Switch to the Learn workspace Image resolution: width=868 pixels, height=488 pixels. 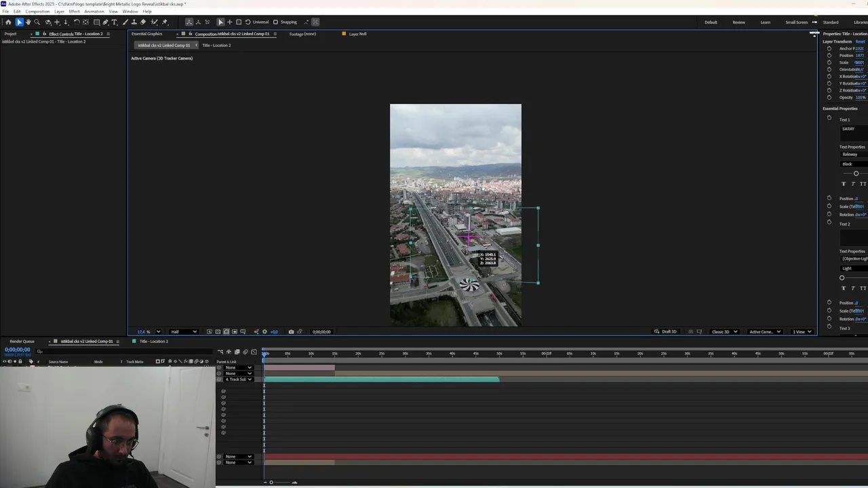[765, 22]
